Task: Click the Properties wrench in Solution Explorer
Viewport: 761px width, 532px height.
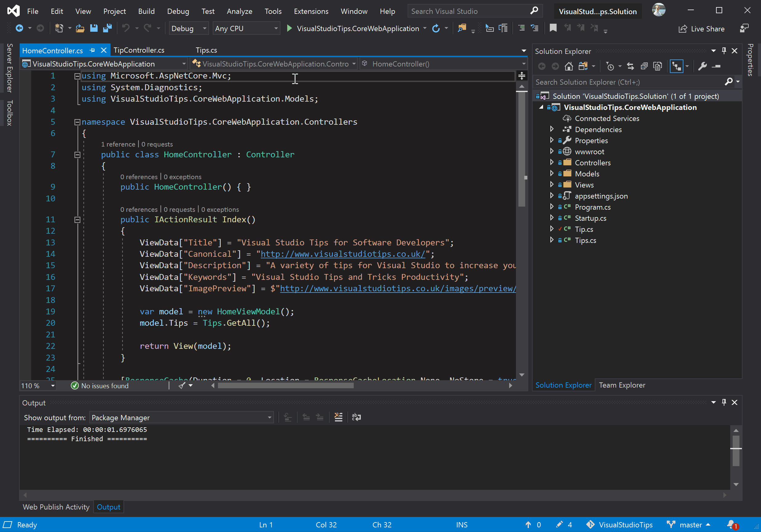Action: pyautogui.click(x=702, y=66)
